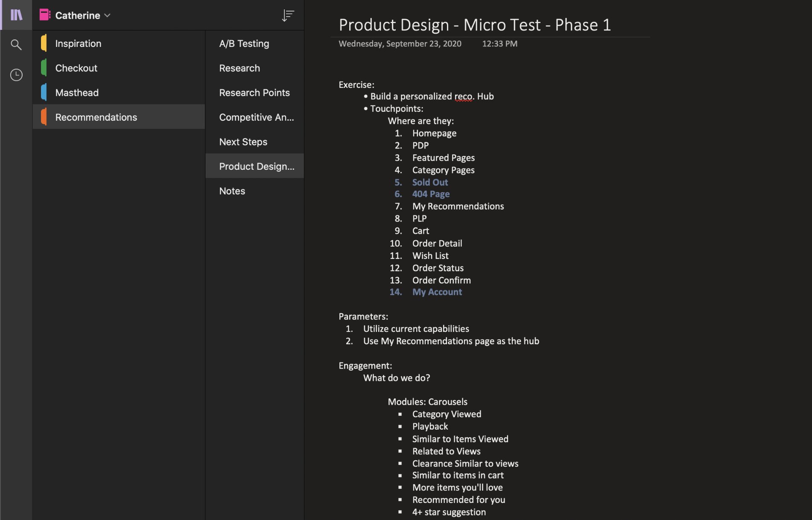This screenshot has height=520, width=812.
Task: Click the Sold Out link
Action: pyautogui.click(x=430, y=182)
